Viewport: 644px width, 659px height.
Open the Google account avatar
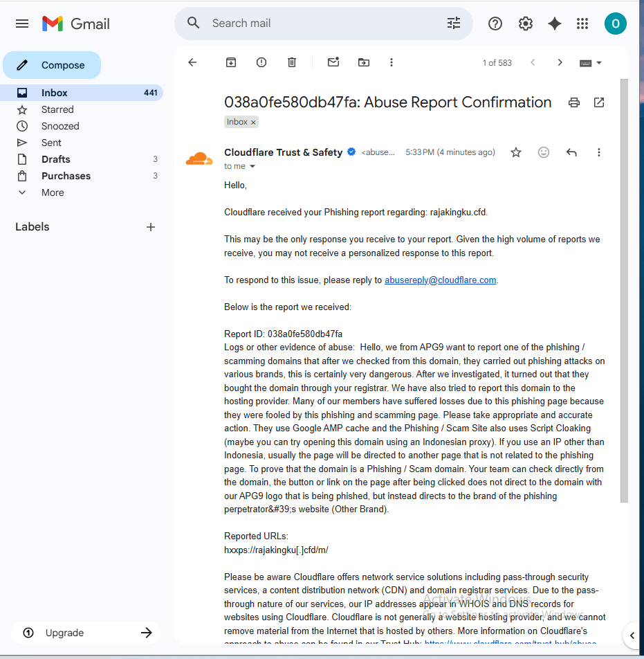(616, 24)
